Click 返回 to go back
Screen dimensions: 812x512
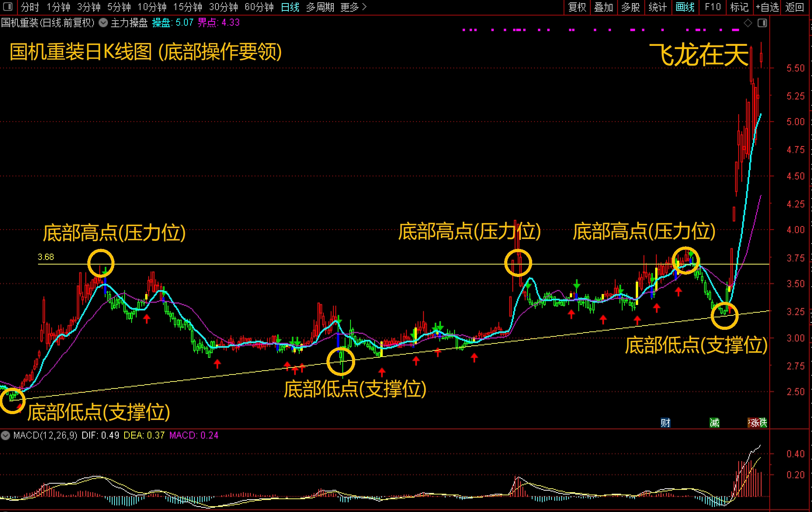point(794,7)
